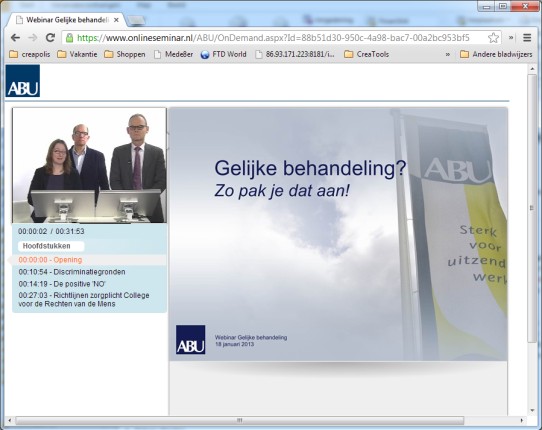Viewport: 542px width, 430px height.
Task: Open a new tab button
Action: tap(136, 21)
